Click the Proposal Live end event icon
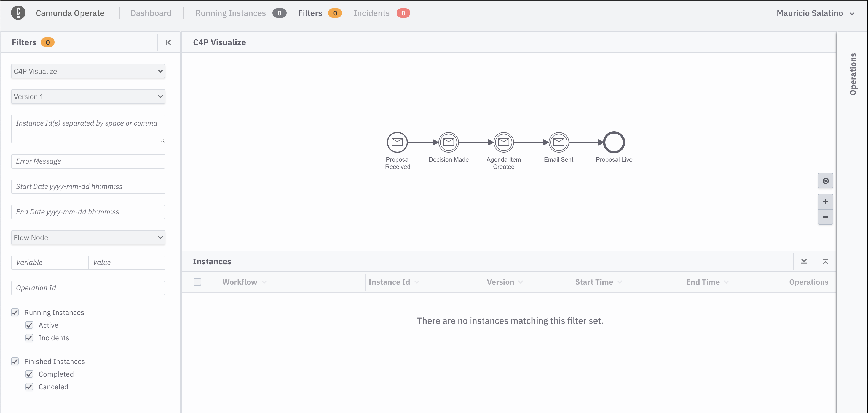Screen dimensions: 868x413 click(x=613, y=143)
